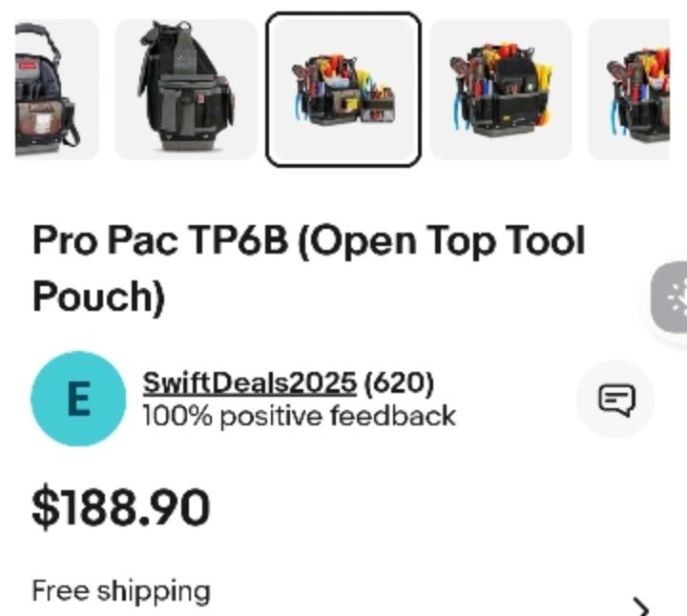This screenshot has width=687, height=616.
Task: Open the message seller chat icon
Action: click(x=617, y=400)
